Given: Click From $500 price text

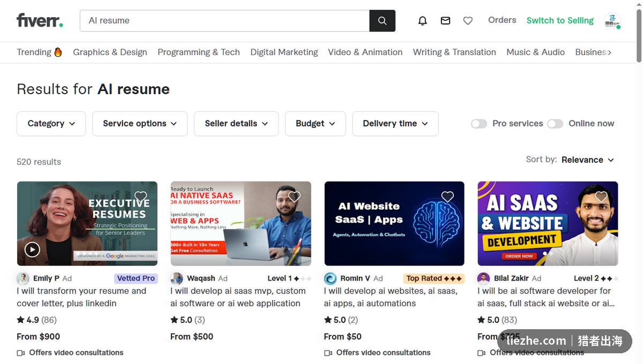Looking at the screenshot, I should [x=192, y=337].
